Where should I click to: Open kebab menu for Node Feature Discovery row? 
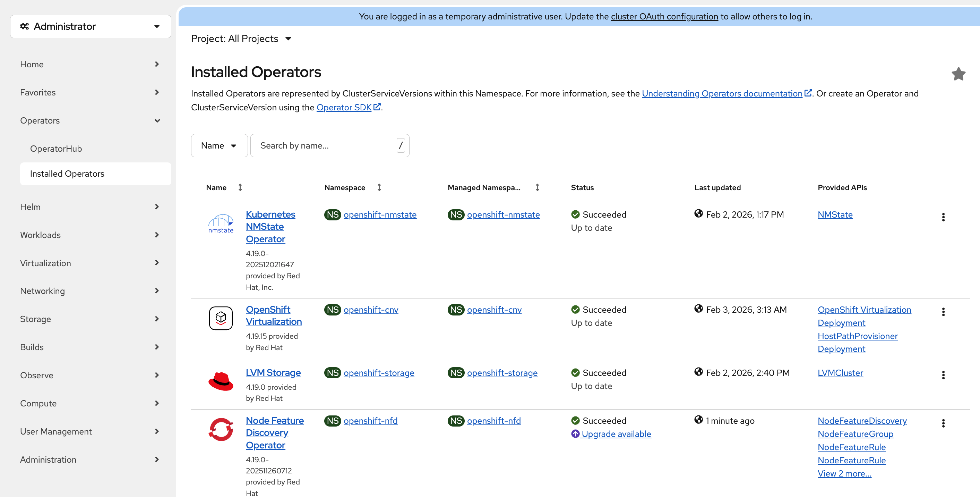click(943, 423)
